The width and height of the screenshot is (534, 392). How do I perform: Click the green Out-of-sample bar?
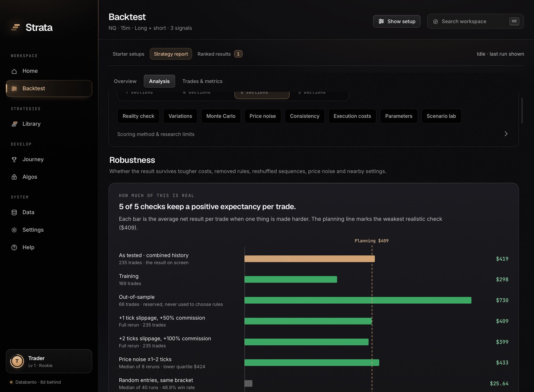click(358, 300)
